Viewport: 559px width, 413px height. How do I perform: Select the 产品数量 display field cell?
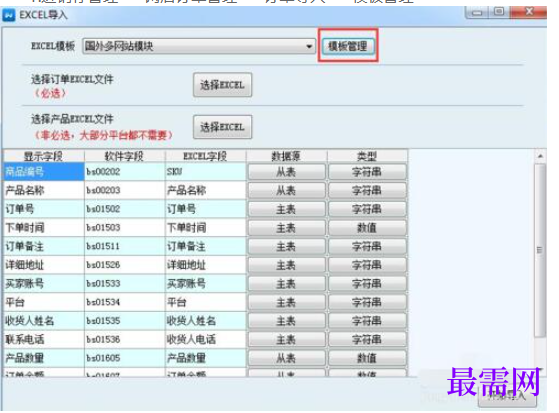point(44,358)
